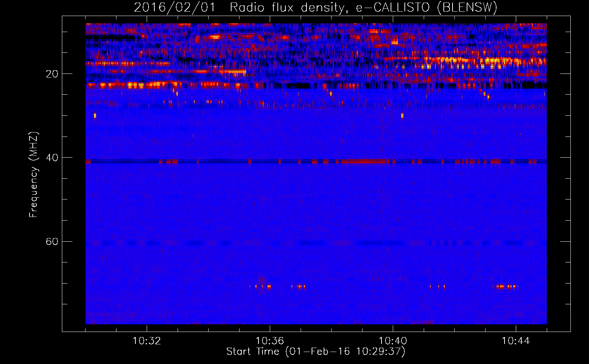Click the '10:40' time tick label

393,341
